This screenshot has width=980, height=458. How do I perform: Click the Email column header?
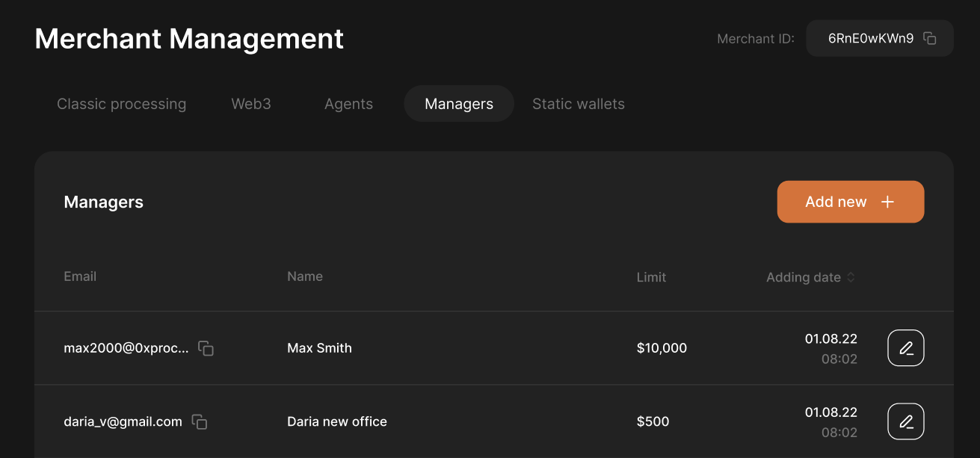(x=80, y=276)
